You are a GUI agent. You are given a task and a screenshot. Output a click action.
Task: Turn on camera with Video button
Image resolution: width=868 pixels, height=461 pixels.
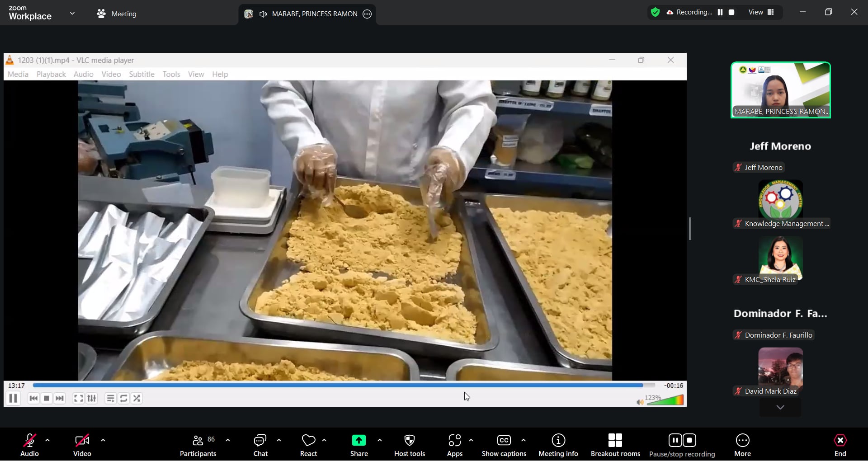[x=82, y=445]
